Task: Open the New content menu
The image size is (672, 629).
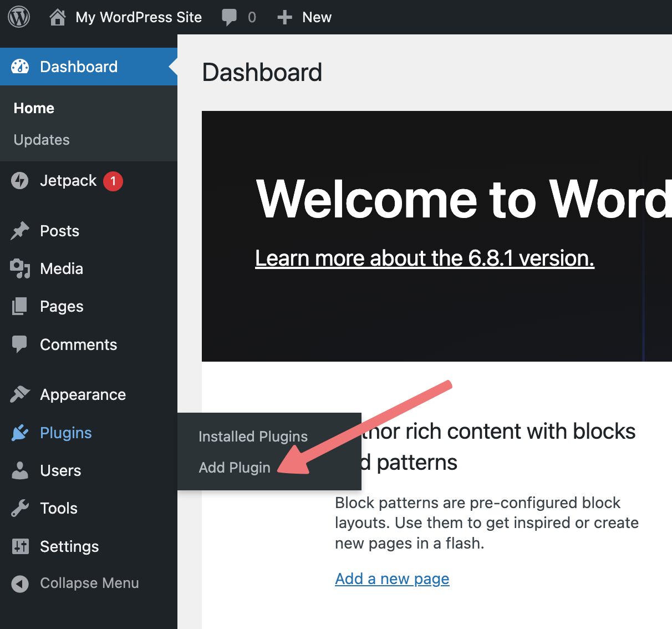Action: coord(317,17)
